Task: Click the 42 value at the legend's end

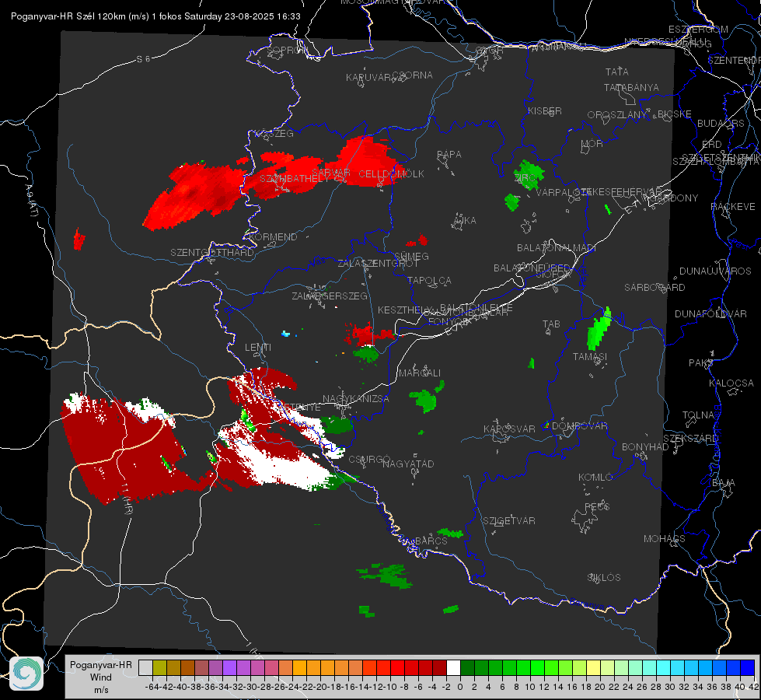Action: (x=753, y=687)
